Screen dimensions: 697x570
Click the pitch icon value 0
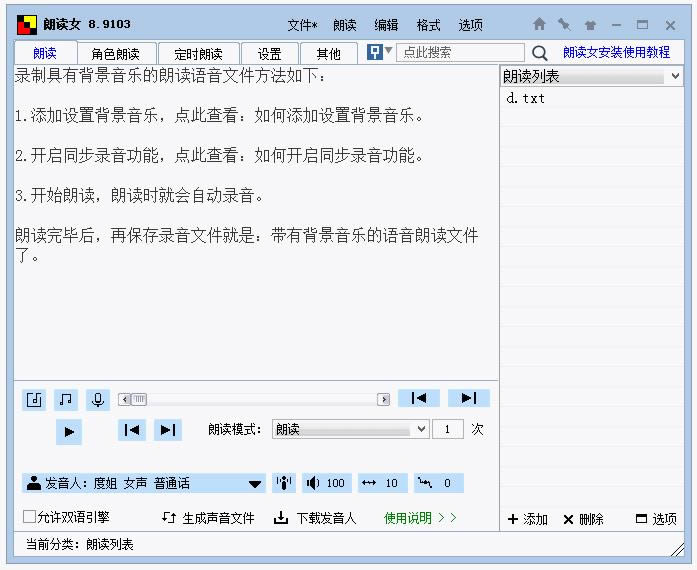pos(439,483)
